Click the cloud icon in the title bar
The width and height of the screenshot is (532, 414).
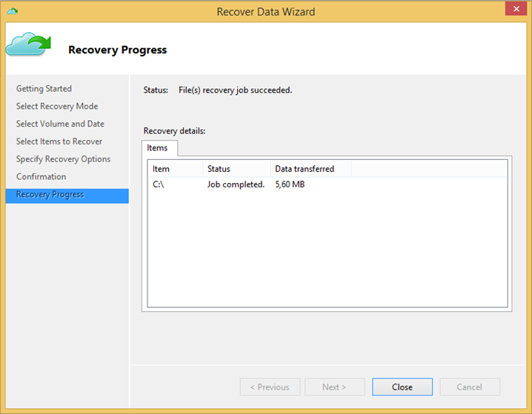12,11
